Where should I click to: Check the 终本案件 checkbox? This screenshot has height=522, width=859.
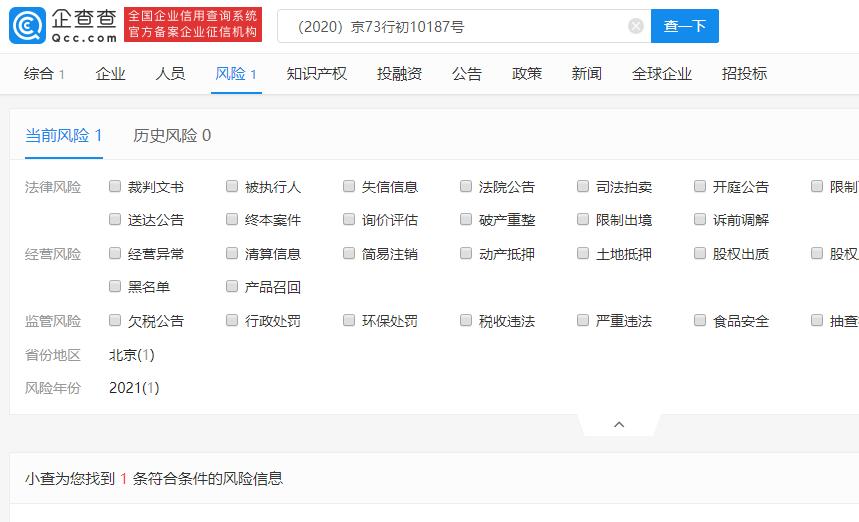click(x=232, y=219)
